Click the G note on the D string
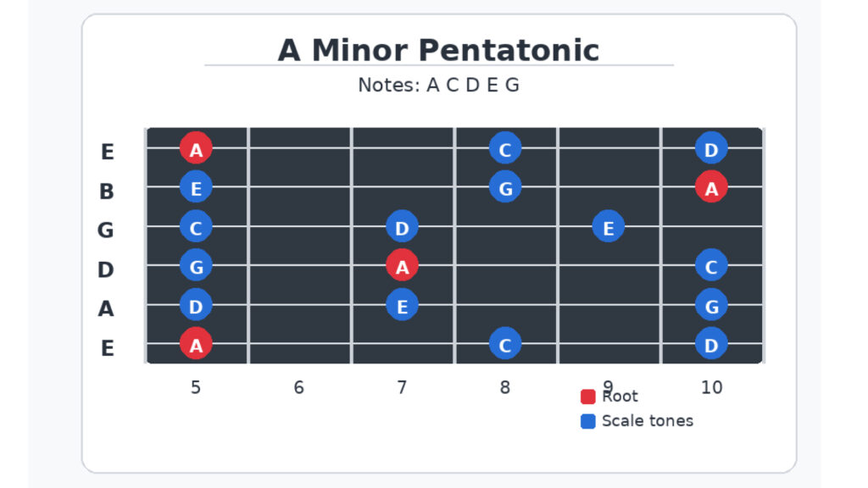 [x=196, y=266]
